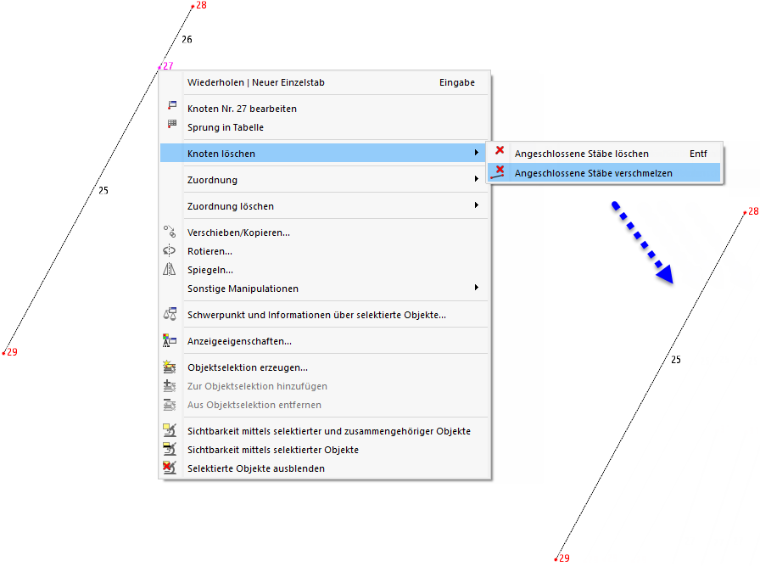Screen dimensions: 760x566
Task: Click the balance scale icon for Schwerpunkt und Informationen
Action: 170,314
